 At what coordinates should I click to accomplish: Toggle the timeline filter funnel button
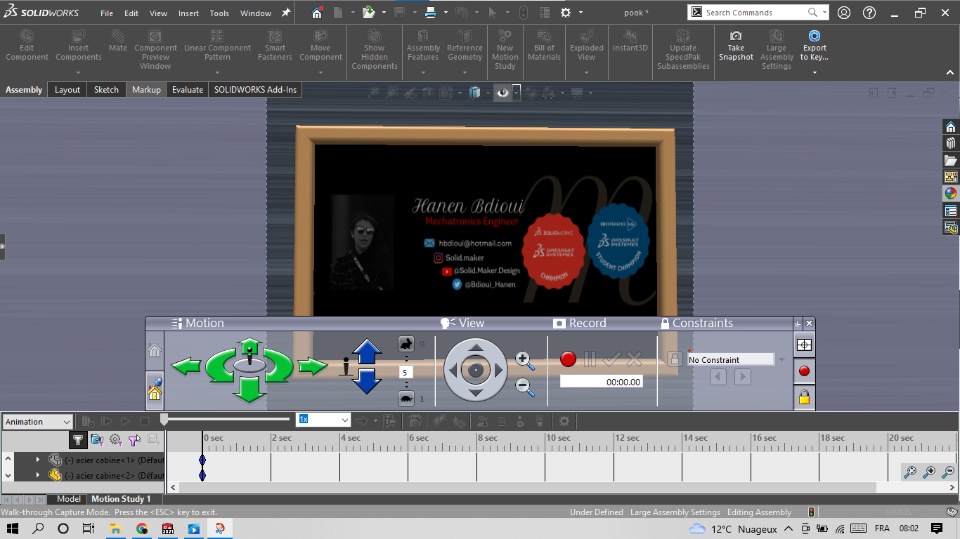[78, 439]
